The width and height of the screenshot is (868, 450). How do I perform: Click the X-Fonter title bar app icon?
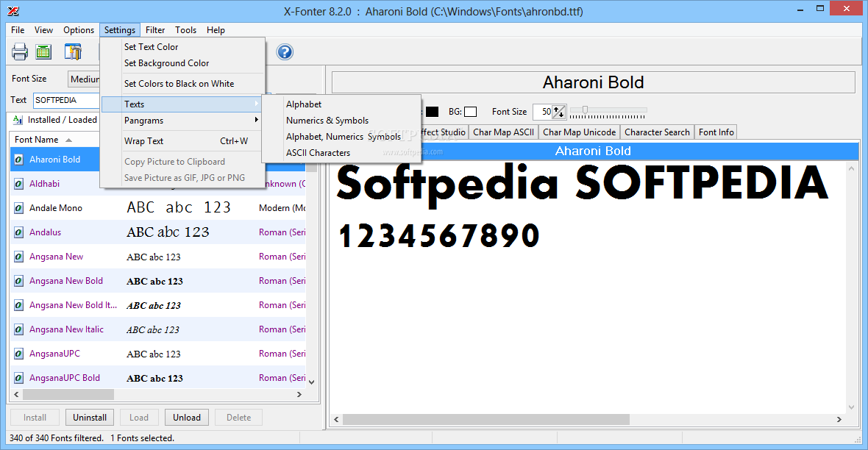13,11
